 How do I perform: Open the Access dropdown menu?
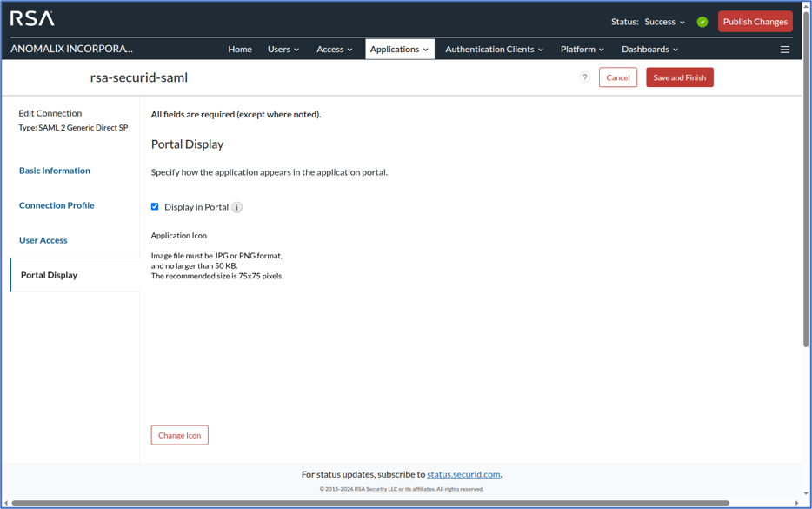tap(335, 50)
